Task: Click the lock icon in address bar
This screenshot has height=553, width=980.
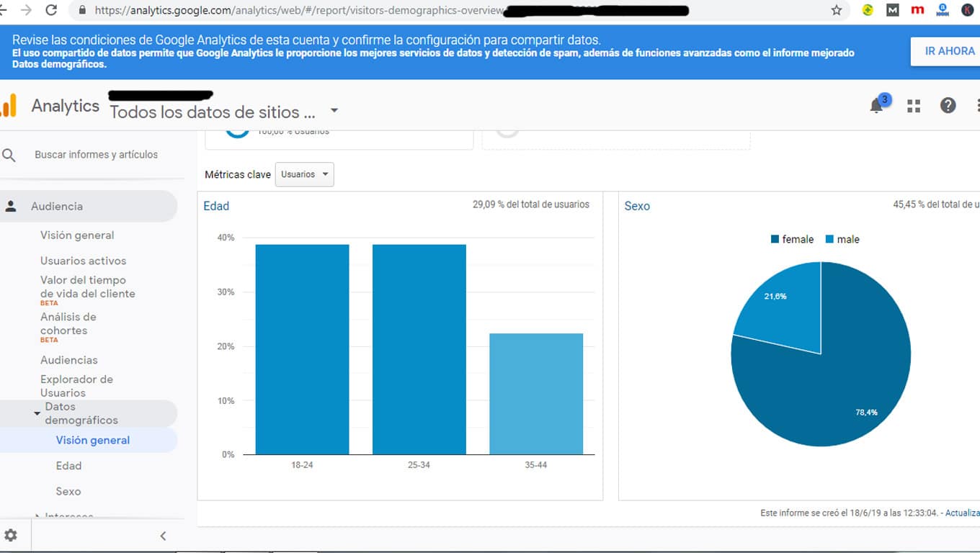Action: click(81, 11)
